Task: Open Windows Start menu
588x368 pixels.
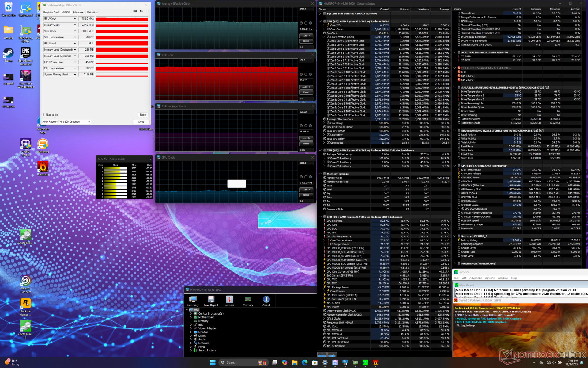Action: (213, 362)
